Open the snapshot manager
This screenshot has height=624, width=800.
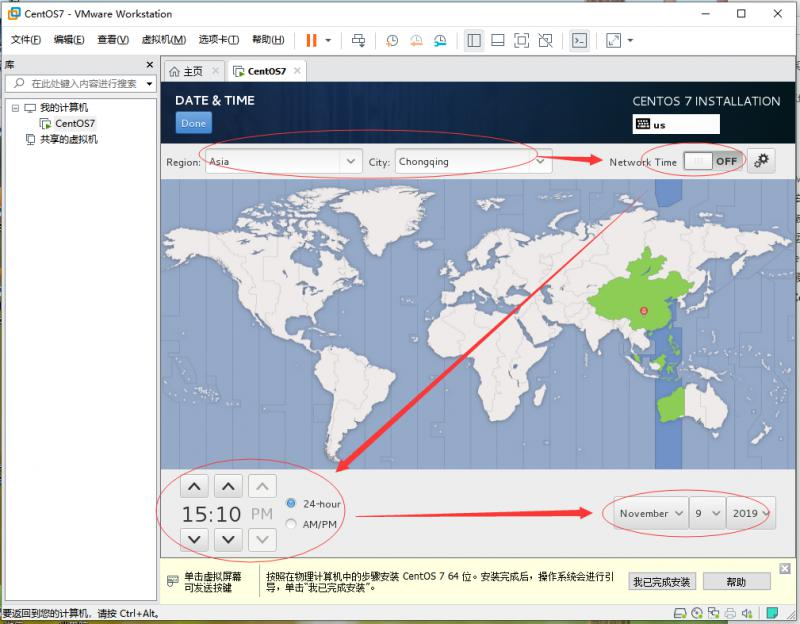click(440, 40)
